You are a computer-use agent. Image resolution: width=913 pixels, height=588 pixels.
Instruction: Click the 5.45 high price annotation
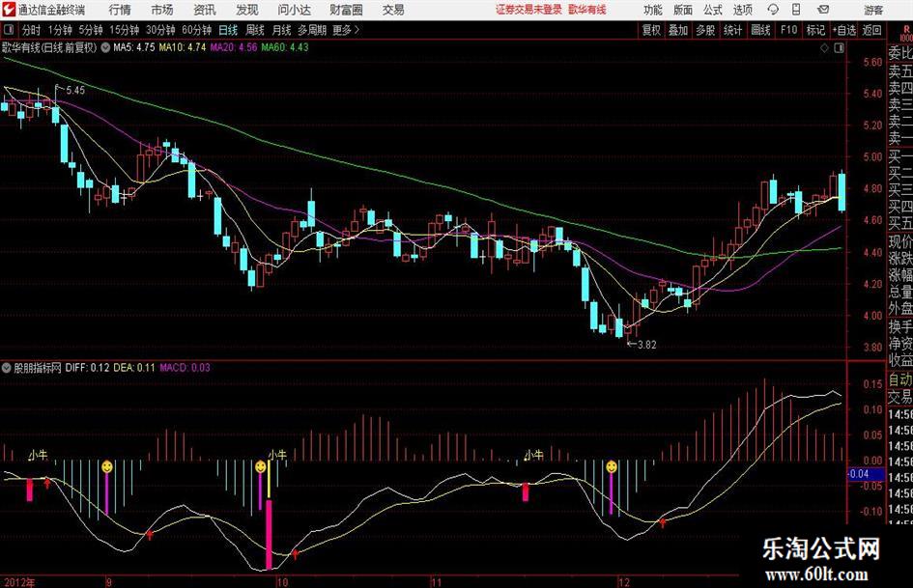(74, 90)
